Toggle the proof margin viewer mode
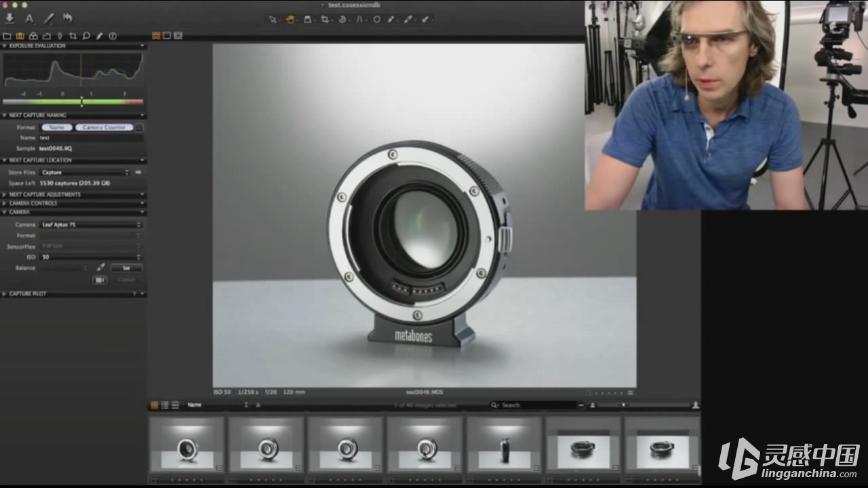Screen dimensions: 868x488 pyautogui.click(x=178, y=35)
